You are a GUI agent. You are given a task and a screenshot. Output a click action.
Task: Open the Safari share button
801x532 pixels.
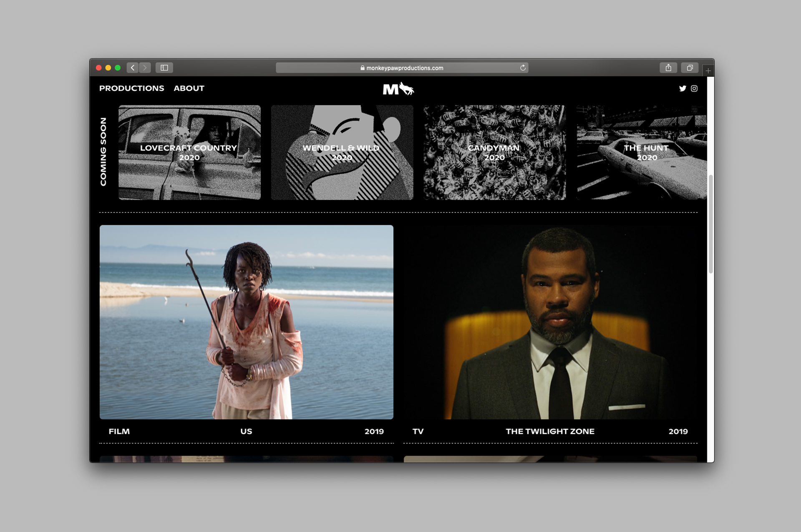click(x=668, y=68)
